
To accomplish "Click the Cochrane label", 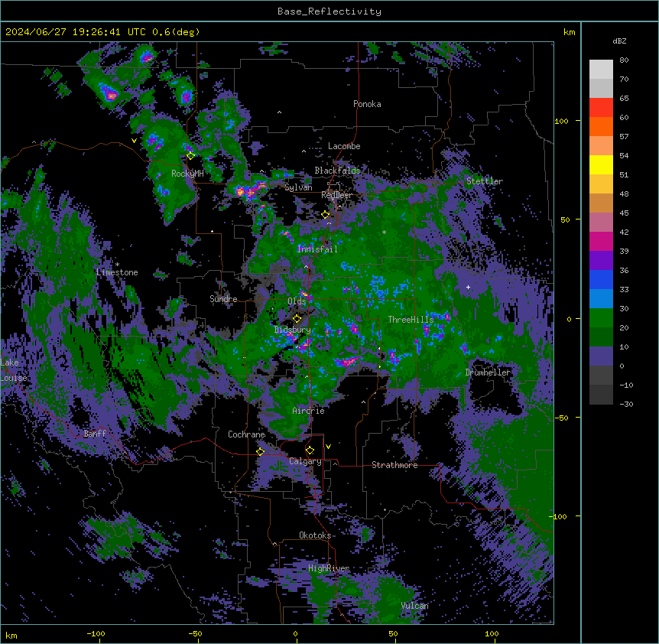I will (x=246, y=434).
